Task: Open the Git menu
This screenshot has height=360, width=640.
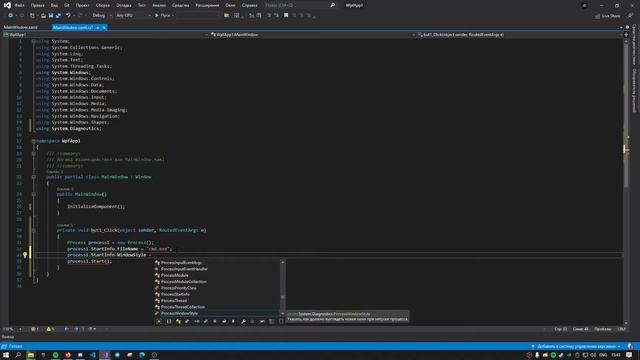Action: [x=67, y=5]
